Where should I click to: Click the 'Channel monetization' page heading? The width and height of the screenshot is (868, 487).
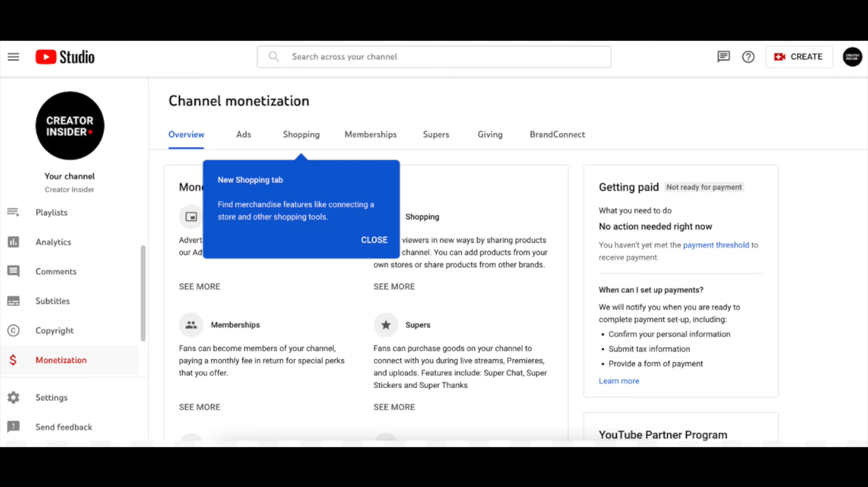[239, 101]
